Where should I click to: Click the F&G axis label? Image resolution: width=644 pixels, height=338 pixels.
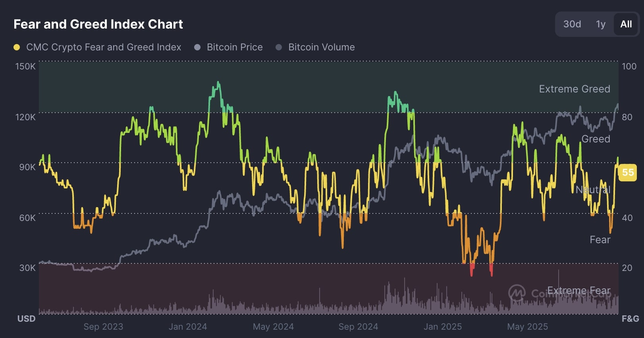[x=630, y=319]
